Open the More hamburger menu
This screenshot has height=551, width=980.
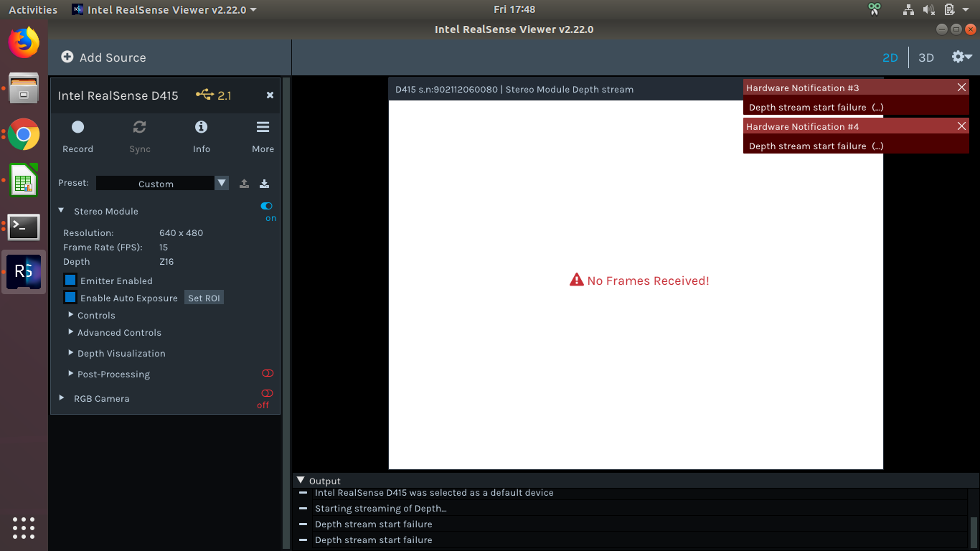click(263, 127)
